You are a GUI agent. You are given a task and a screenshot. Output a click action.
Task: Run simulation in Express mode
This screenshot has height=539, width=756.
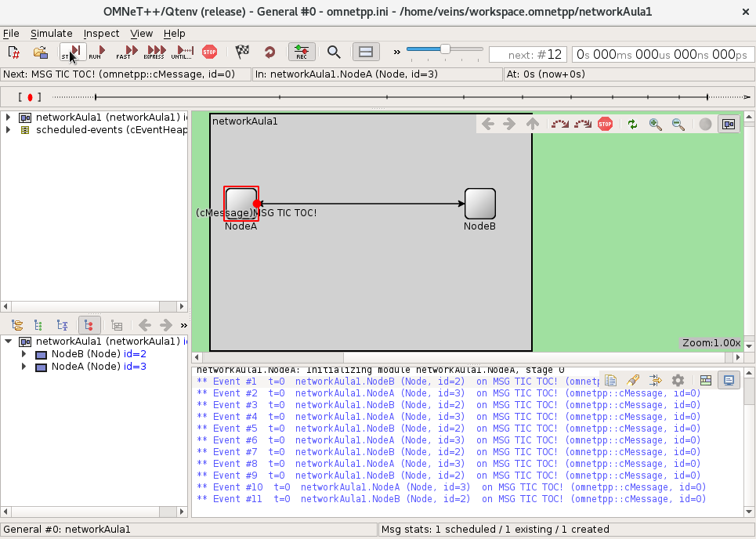(x=154, y=52)
